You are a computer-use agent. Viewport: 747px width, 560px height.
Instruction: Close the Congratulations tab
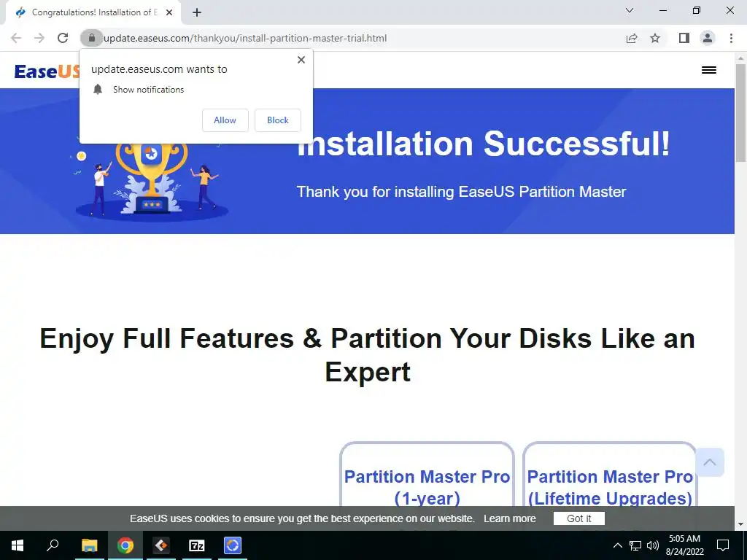pos(169,12)
